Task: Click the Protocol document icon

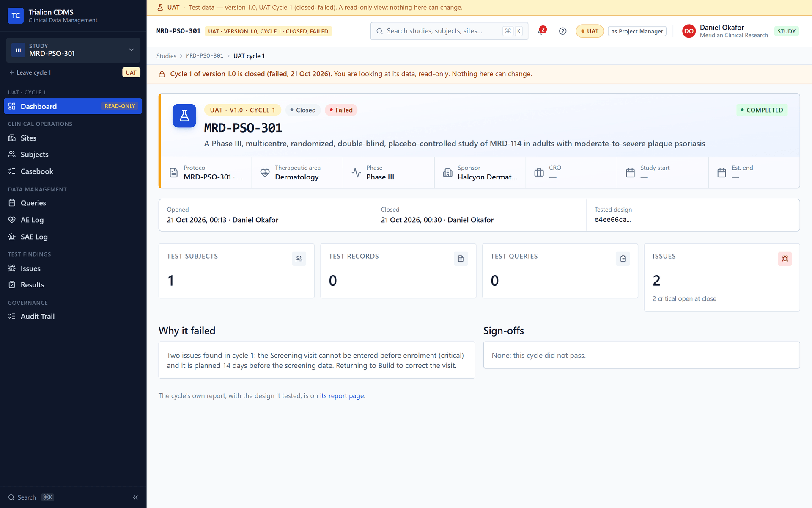Action: (173, 173)
